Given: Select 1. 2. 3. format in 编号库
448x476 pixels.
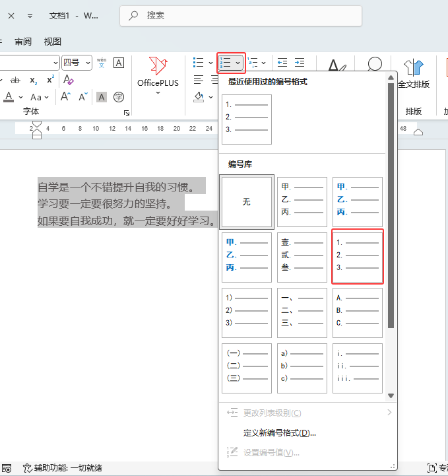Looking at the screenshot, I should pos(358,257).
